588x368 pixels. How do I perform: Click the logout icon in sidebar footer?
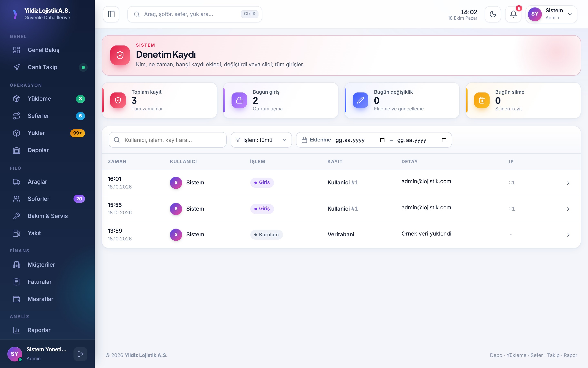coord(80,354)
